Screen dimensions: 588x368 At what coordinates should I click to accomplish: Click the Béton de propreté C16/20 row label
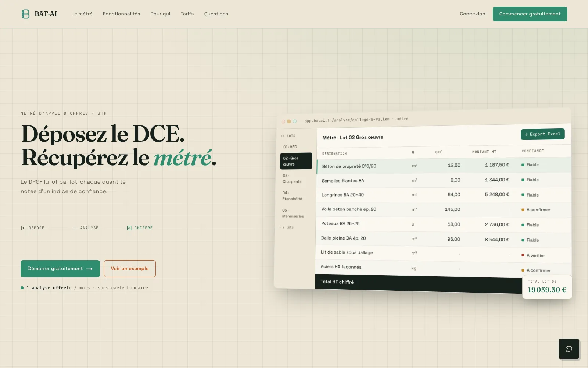click(x=349, y=166)
